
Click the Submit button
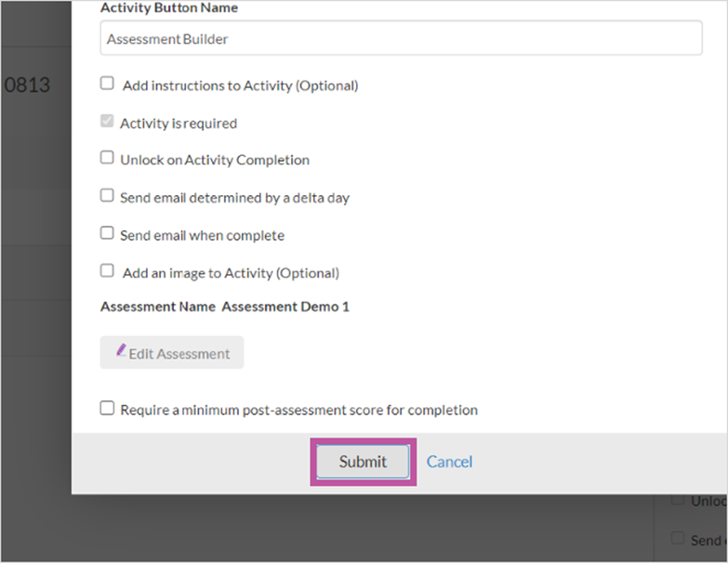coord(364,462)
